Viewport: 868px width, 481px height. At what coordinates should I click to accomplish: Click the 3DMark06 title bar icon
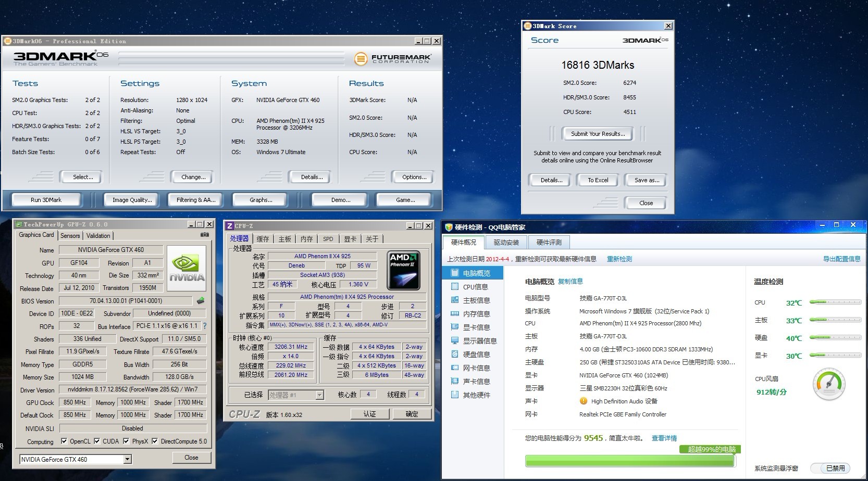click(x=7, y=41)
